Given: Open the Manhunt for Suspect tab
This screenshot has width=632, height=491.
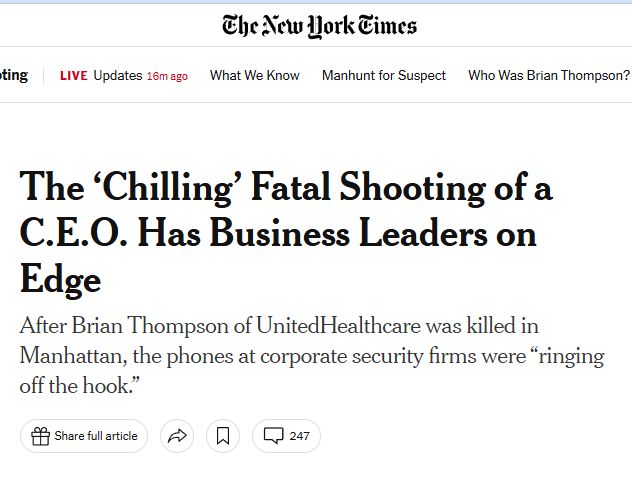Looking at the screenshot, I should tap(384, 76).
